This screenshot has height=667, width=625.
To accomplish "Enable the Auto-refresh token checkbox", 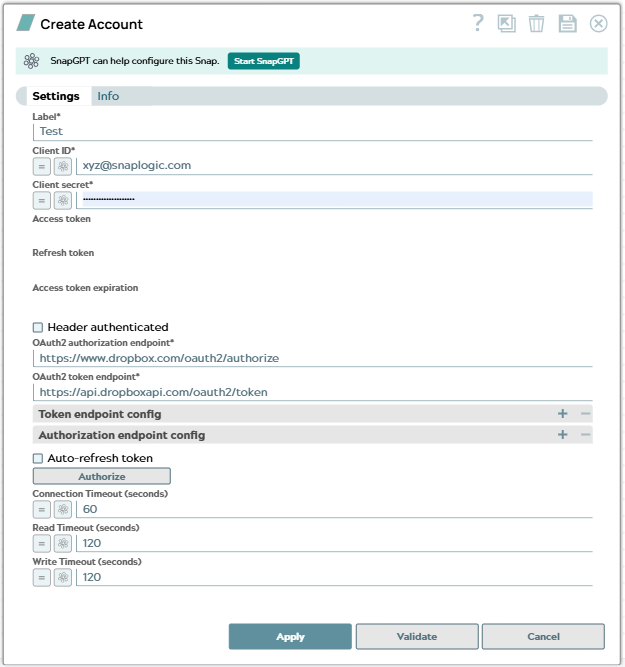I will [x=38, y=458].
